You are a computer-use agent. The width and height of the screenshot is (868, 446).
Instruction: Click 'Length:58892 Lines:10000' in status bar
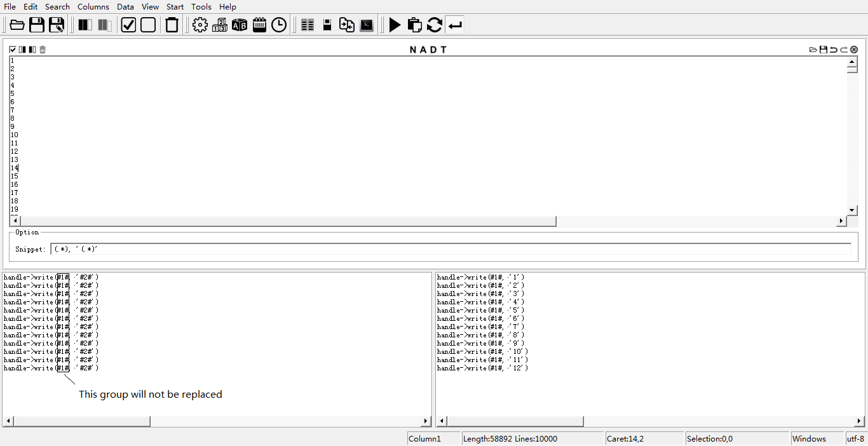(x=510, y=438)
